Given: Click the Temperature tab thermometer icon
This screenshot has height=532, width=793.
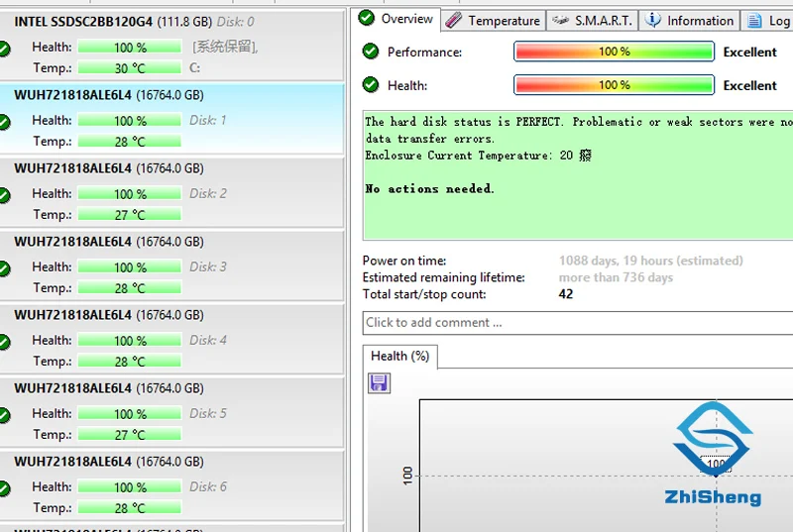Looking at the screenshot, I should click(454, 20).
